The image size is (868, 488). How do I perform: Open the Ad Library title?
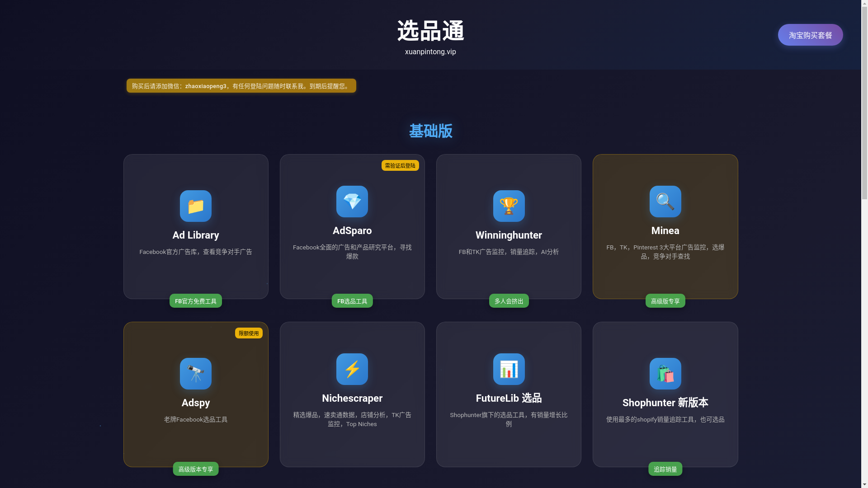(196, 235)
